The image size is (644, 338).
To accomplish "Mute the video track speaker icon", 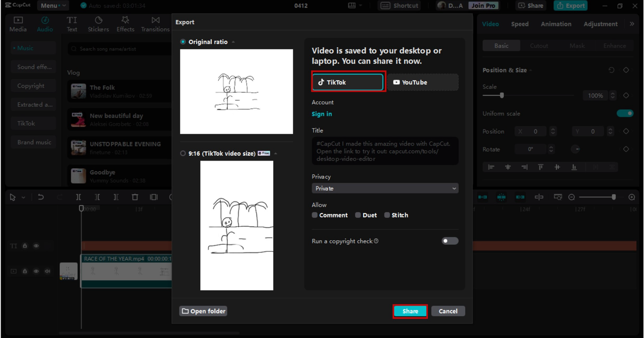I will pos(47,271).
